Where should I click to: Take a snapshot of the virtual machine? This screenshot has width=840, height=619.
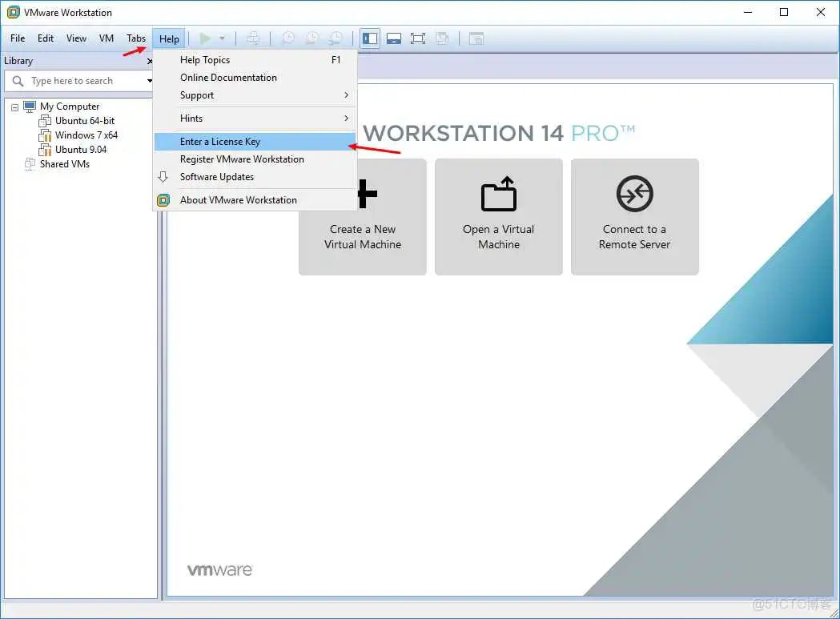[x=287, y=38]
